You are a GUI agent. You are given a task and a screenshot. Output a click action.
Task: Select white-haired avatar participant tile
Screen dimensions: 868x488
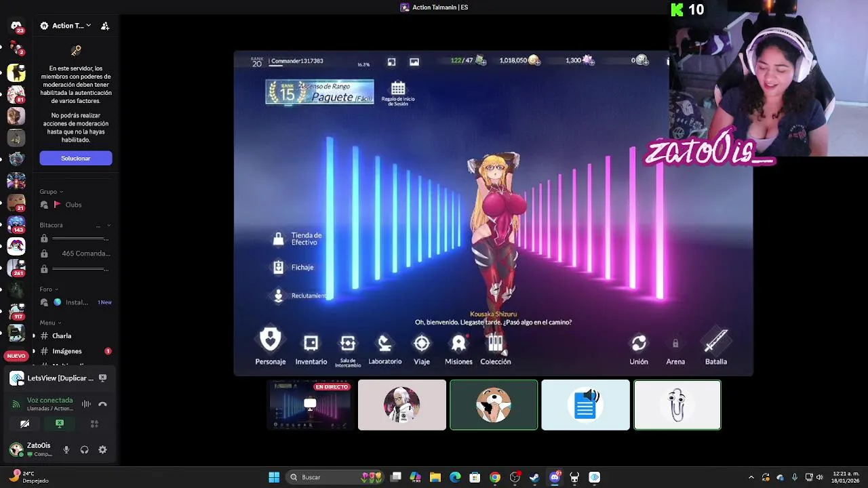click(x=402, y=405)
